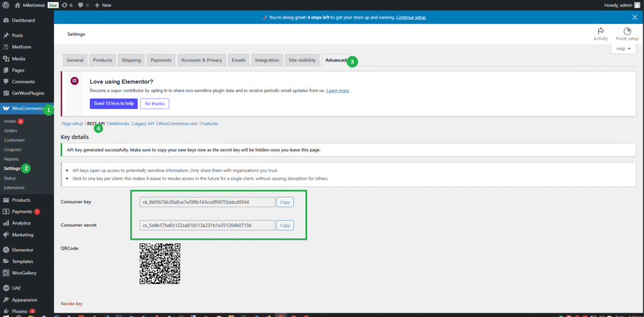
Task: Click the Media icon in sidebar
Action: coord(6,58)
